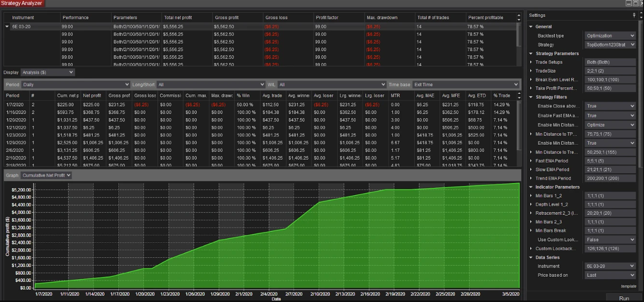644x302 pixels.
Task: Open the Long/Short filter dropdown
Action: coord(211,84)
